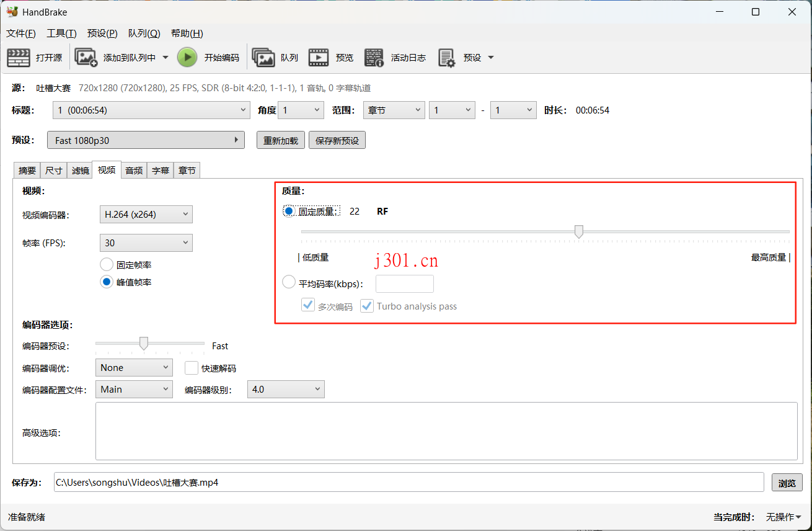The width and height of the screenshot is (812, 531).
Task: Start encoding with the green play icon
Action: click(x=187, y=58)
